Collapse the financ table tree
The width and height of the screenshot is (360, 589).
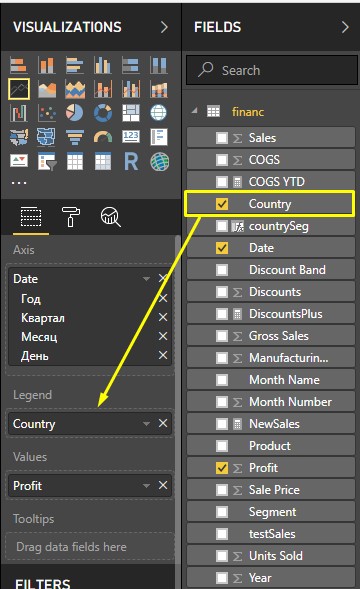pyautogui.click(x=194, y=111)
